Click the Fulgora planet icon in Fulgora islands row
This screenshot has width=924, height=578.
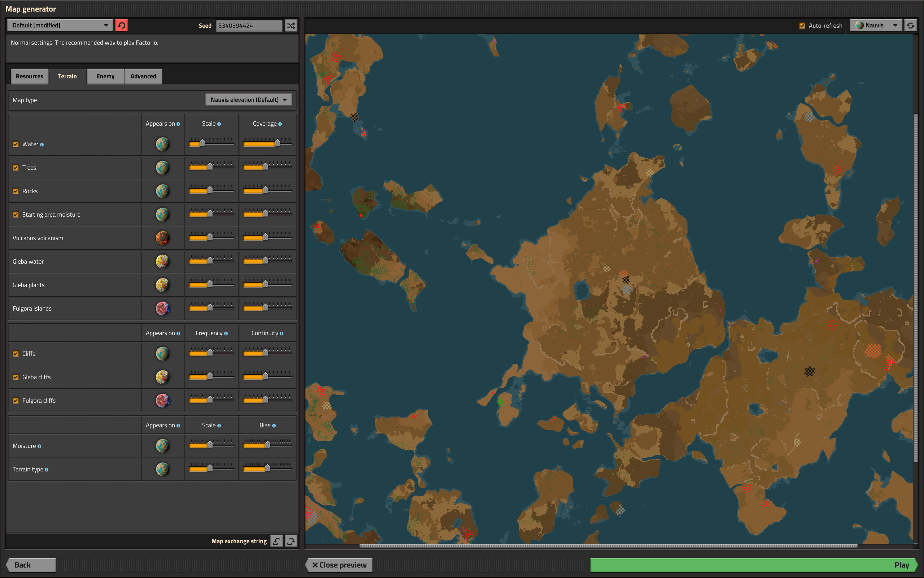pyautogui.click(x=162, y=309)
